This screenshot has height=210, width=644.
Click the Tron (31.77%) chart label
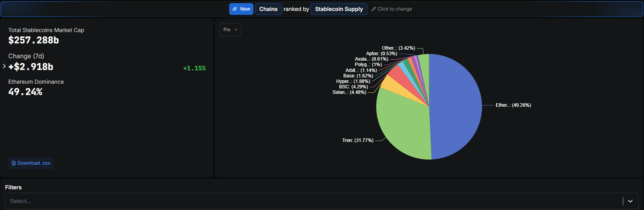[358, 140]
